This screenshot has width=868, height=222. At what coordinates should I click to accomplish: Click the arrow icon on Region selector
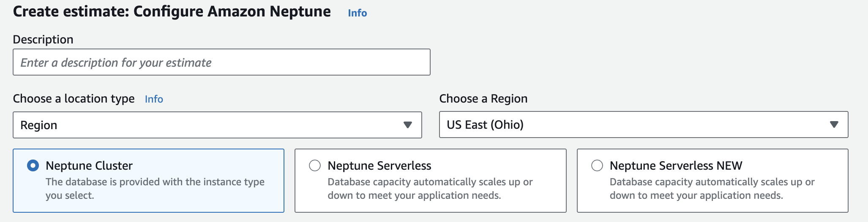coord(834,125)
